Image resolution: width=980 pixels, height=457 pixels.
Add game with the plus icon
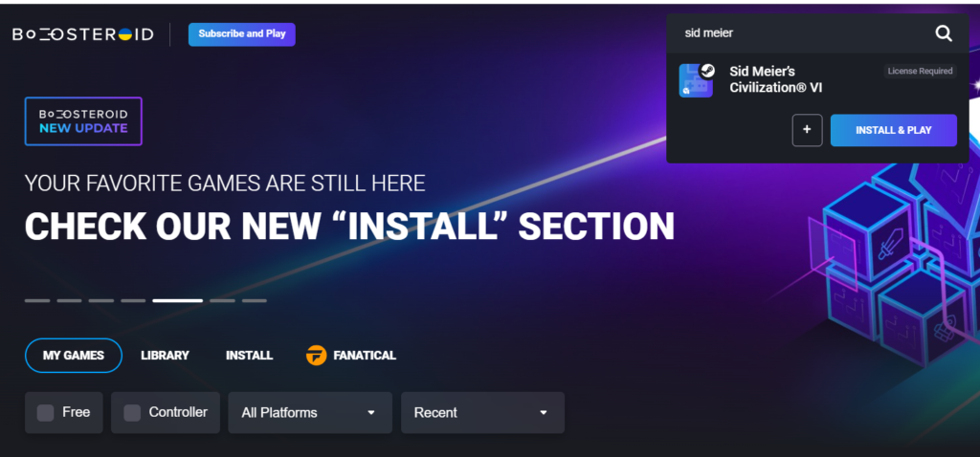[807, 130]
